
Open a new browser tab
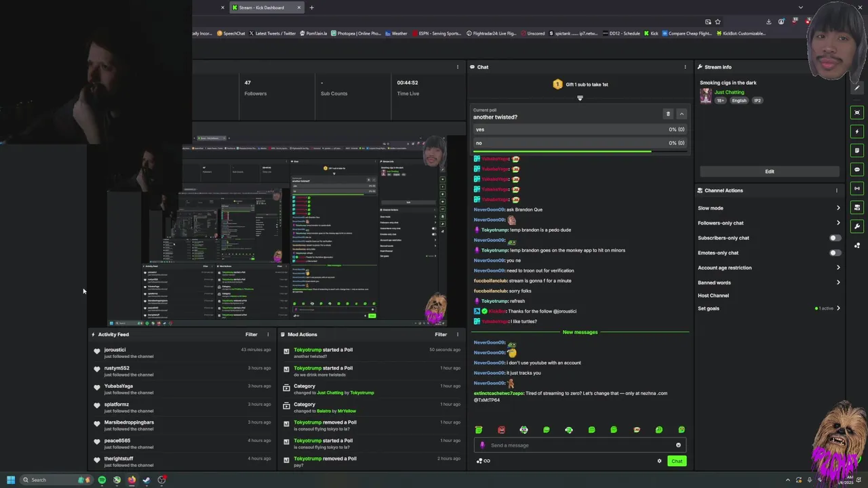[x=312, y=7]
